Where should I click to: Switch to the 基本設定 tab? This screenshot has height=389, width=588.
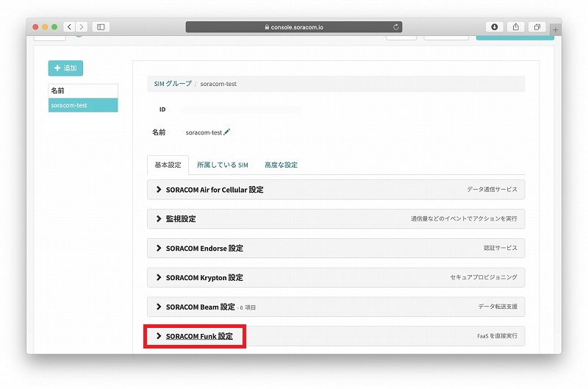coord(168,165)
